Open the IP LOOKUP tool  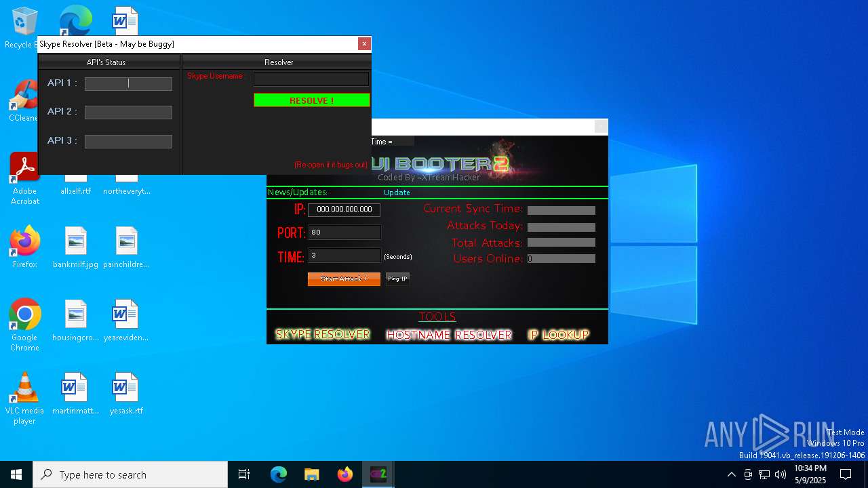559,335
